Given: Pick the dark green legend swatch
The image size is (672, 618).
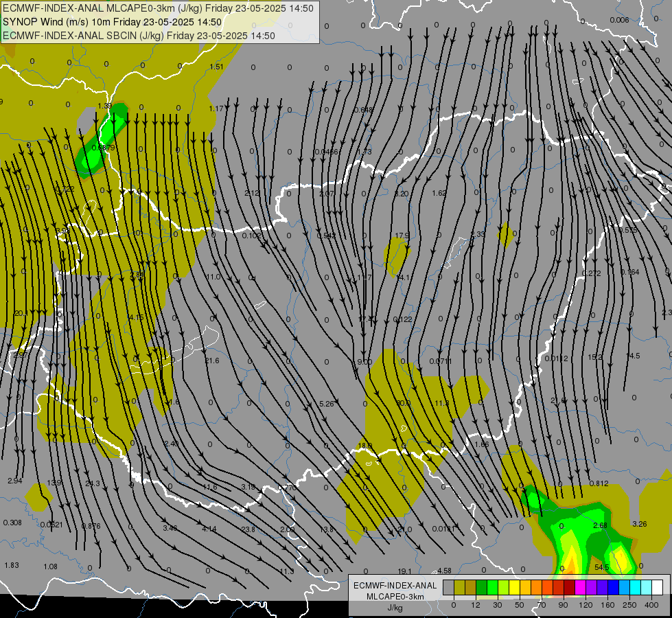Looking at the screenshot, I should [481, 588].
